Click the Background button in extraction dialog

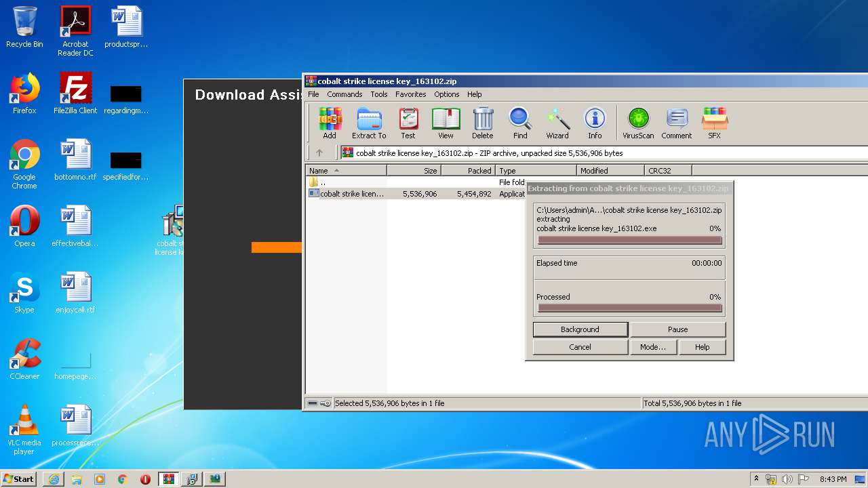580,329
